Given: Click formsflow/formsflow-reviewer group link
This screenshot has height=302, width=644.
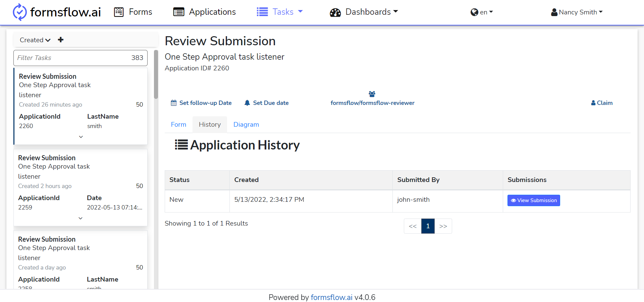Looking at the screenshot, I should coord(372,103).
